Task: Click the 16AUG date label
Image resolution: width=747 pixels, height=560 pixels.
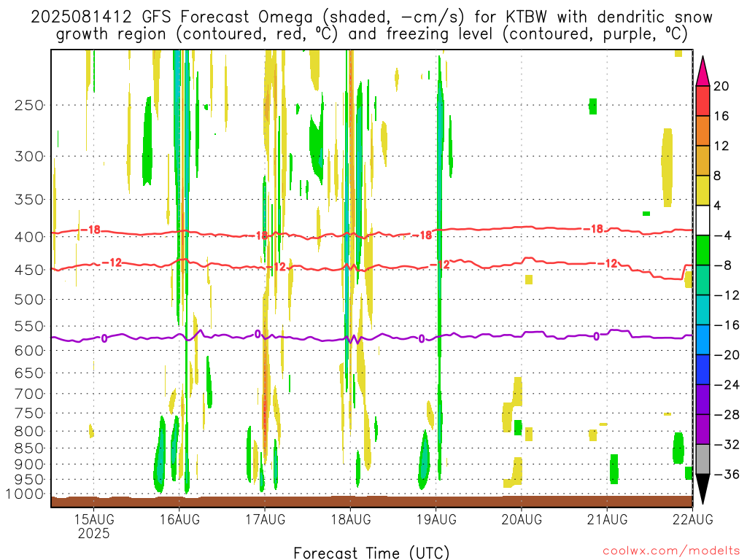Action: [x=179, y=519]
